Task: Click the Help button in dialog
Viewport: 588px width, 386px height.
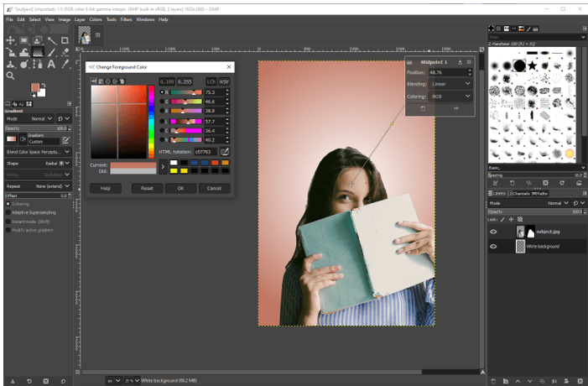Action: click(106, 188)
